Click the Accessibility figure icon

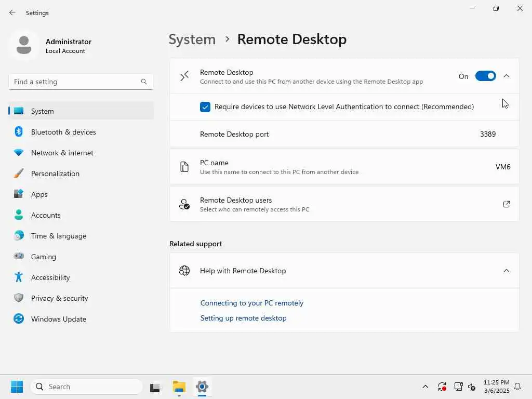click(19, 277)
